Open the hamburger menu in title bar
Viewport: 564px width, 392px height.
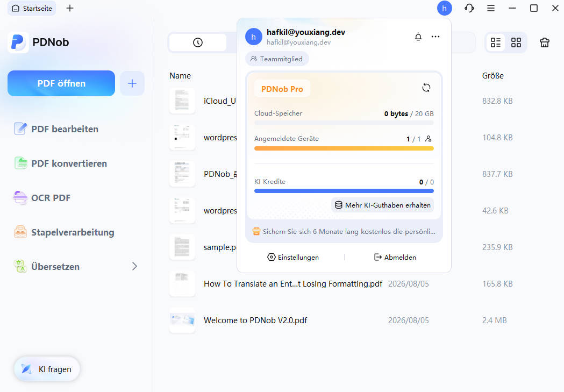pyautogui.click(x=491, y=8)
